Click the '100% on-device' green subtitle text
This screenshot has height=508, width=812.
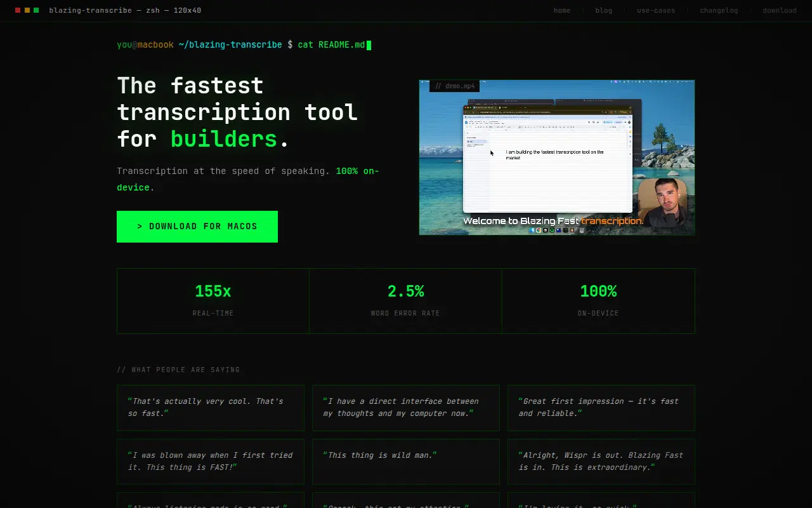tap(248, 179)
